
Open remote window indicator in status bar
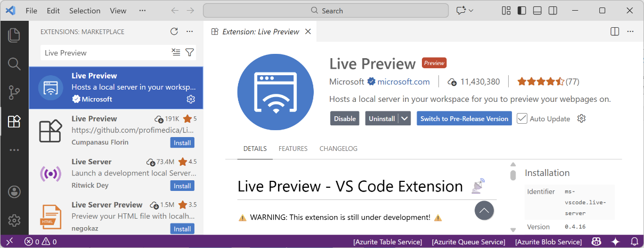(x=9, y=242)
